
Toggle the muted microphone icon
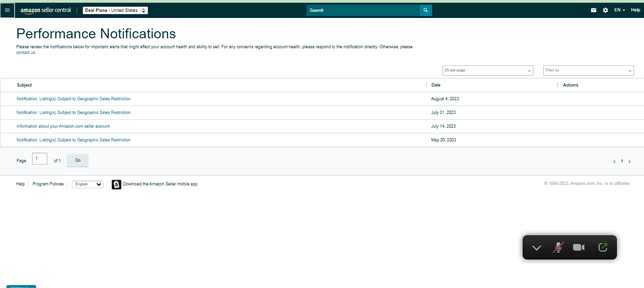(558, 247)
